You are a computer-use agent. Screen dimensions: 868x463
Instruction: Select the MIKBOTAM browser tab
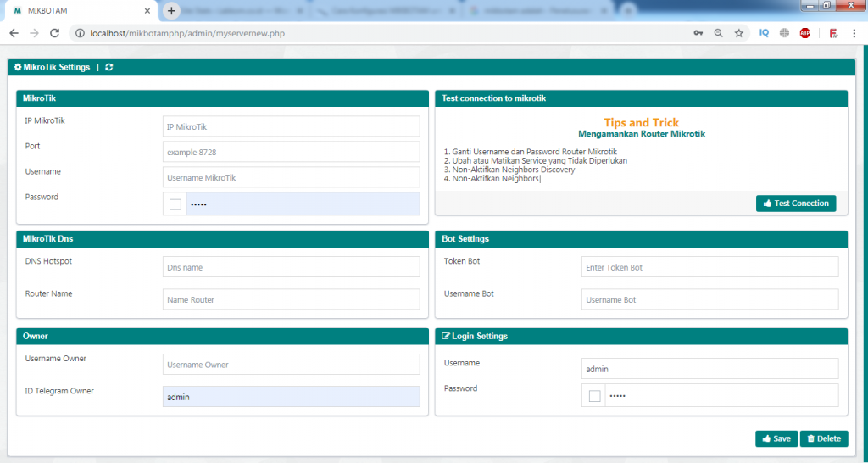point(82,10)
